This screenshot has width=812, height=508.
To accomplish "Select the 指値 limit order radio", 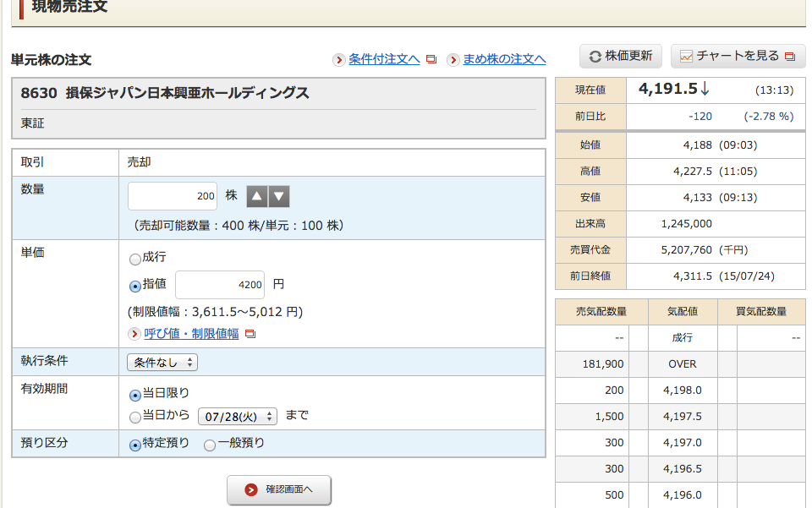I will (135, 286).
